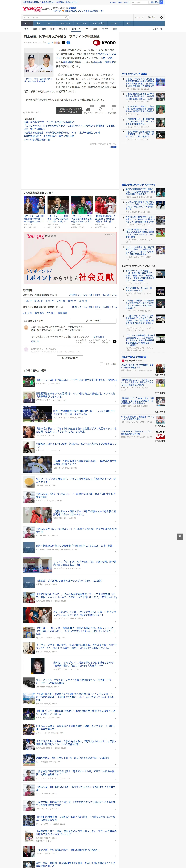Viewport: 186px width, 868px height.
Task: Open the トップ navigation tab
Action: click(27, 24)
